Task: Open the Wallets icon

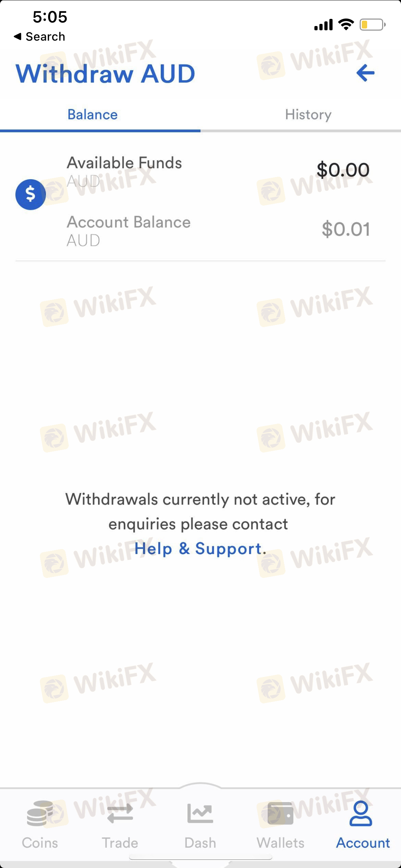Action: 281,813
